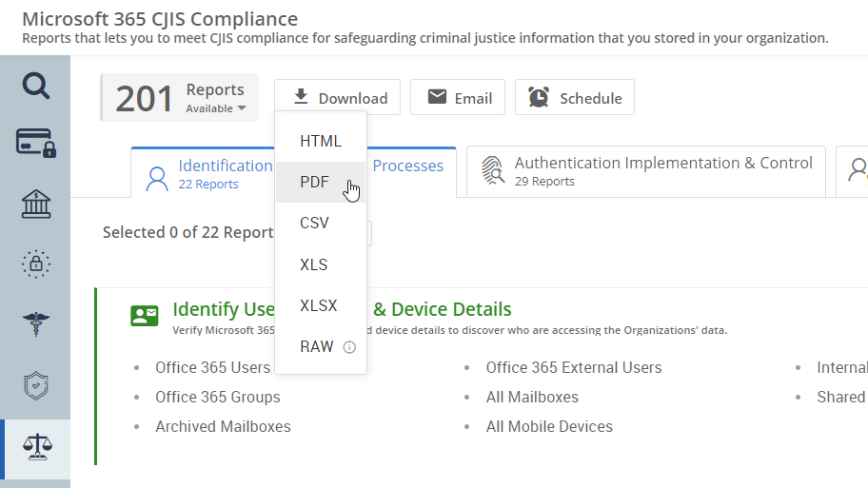Select the bank building icon in sidebar

click(x=35, y=203)
